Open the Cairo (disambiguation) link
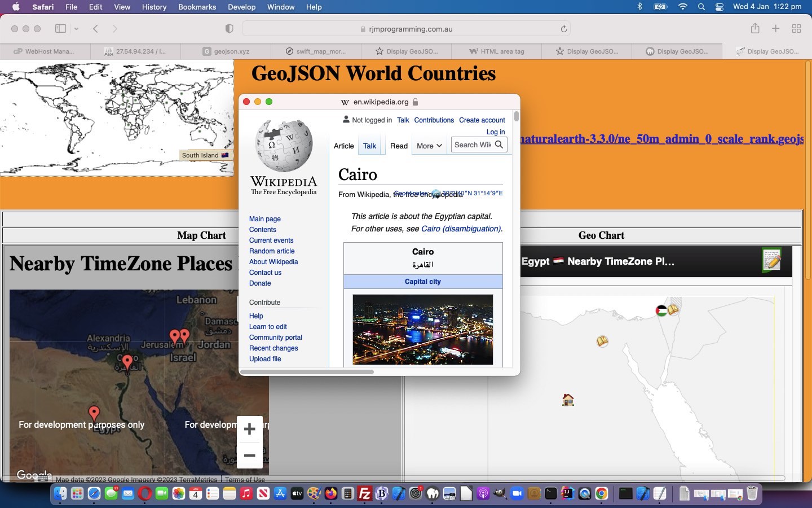This screenshot has width=812, height=508. pyautogui.click(x=461, y=229)
